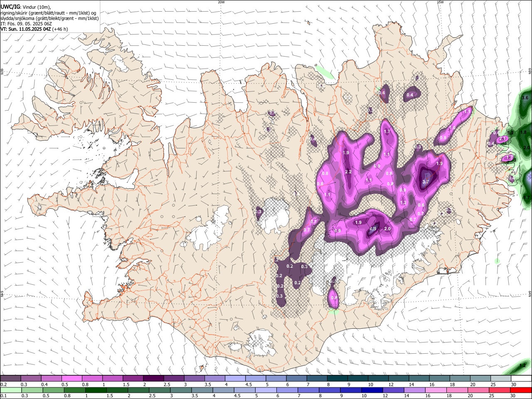Screen dimensions: 532x399
Task: Select the '1.0' value in the northeast snow streak
Action: click(453, 128)
